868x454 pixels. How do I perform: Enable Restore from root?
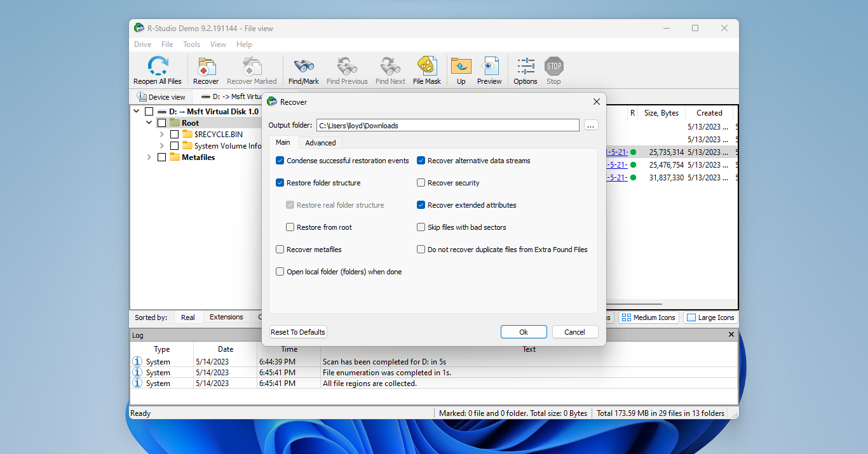290,227
